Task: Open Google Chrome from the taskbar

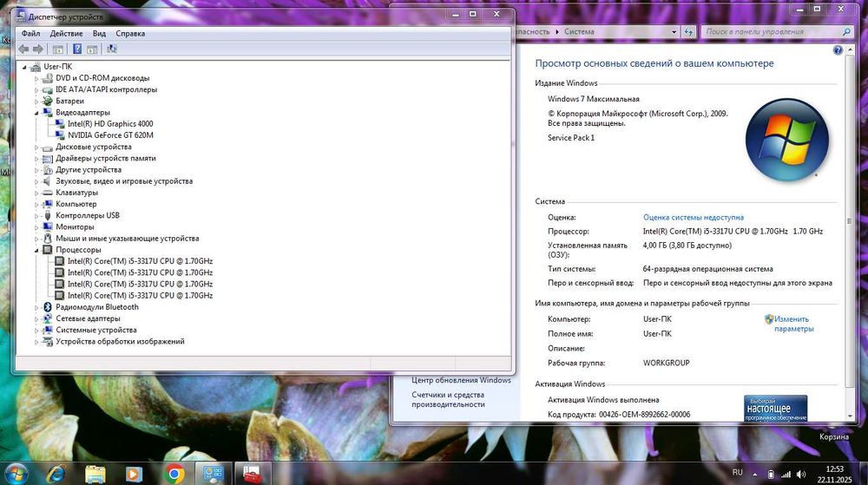Action: (x=174, y=474)
